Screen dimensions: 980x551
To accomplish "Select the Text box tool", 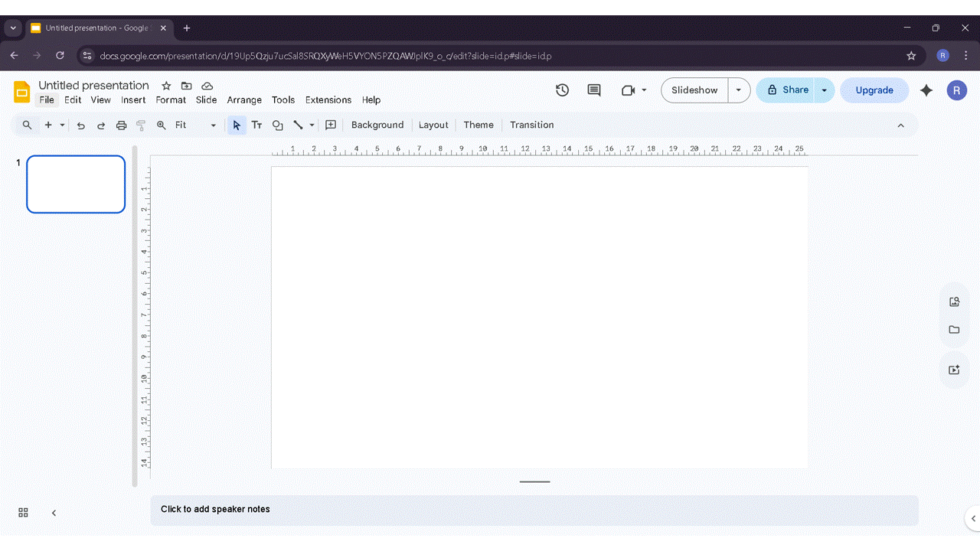I will coord(256,125).
